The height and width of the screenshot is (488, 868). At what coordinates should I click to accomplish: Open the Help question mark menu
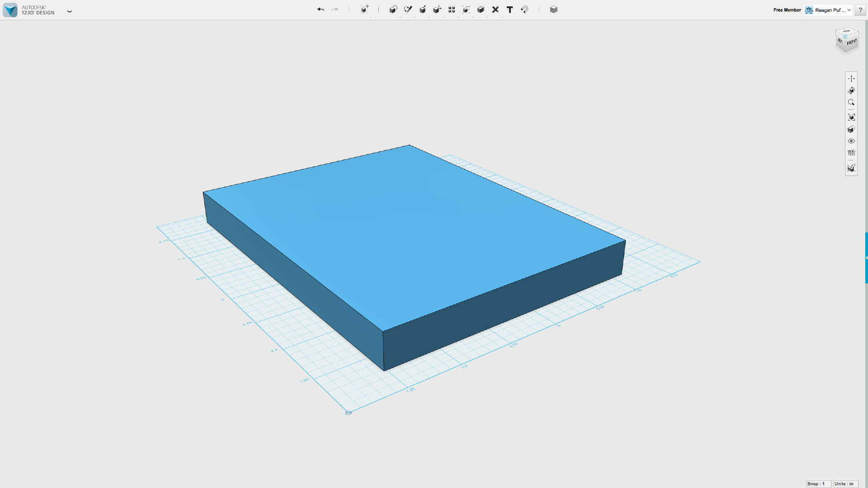click(x=860, y=10)
